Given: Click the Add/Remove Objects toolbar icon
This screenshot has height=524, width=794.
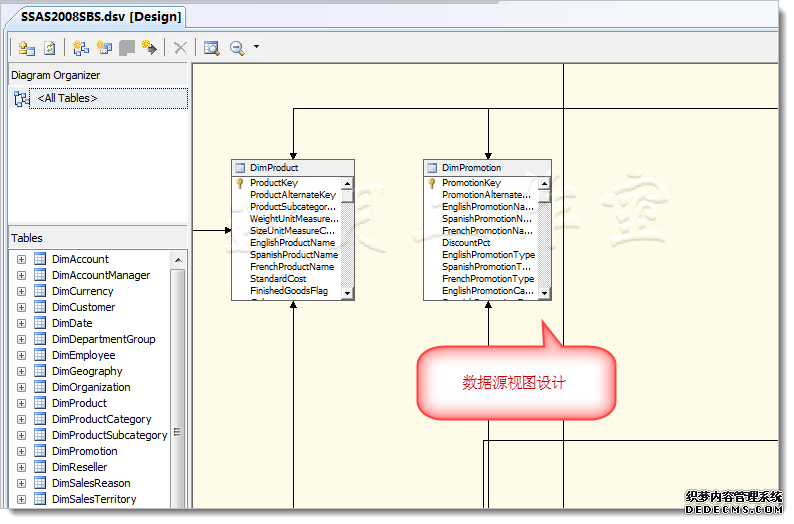Looking at the screenshot, I should (x=27, y=47).
